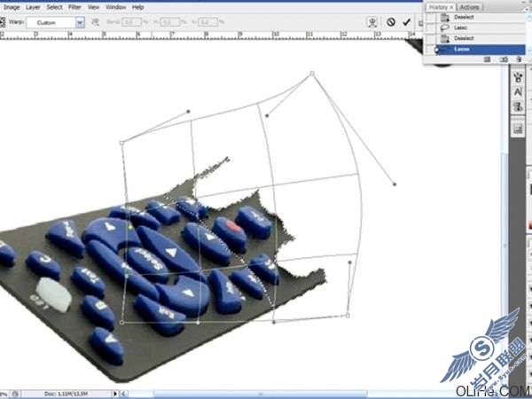This screenshot has width=532, height=399.
Task: Delete current history state with trash icon
Action: coord(519,59)
